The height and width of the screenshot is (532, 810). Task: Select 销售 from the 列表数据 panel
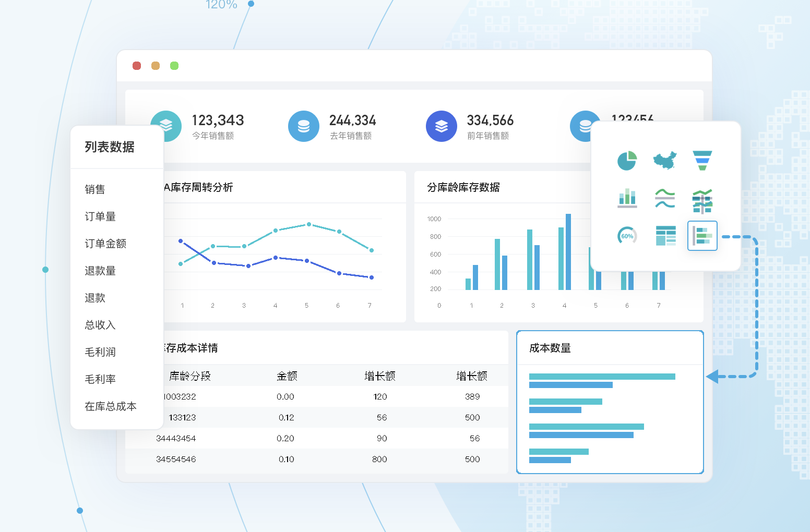pos(94,189)
